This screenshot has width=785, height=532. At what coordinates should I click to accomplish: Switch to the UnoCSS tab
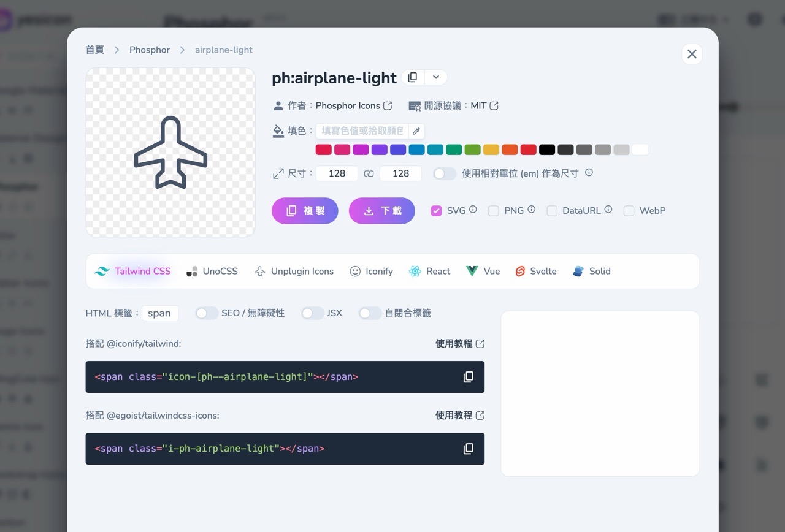(212, 272)
